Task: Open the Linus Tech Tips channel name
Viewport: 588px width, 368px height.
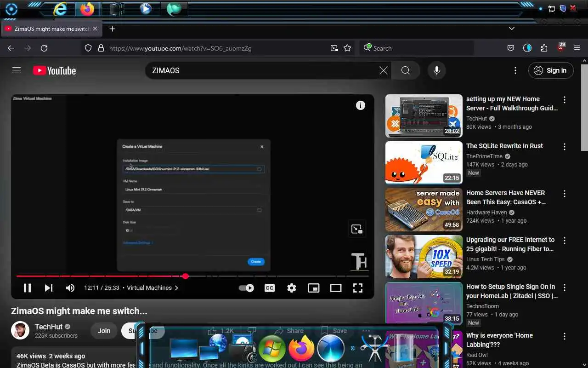Action: [x=486, y=259]
